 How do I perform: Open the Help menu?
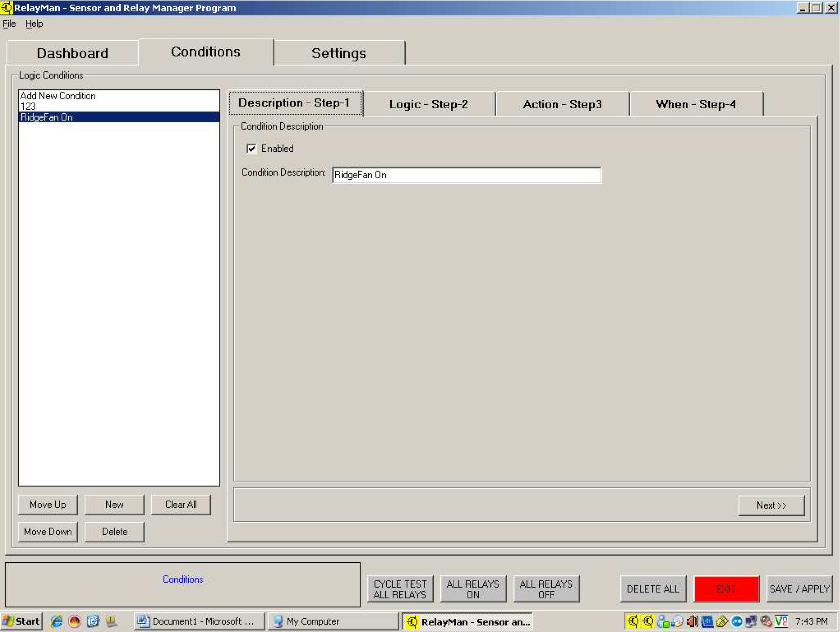34,23
